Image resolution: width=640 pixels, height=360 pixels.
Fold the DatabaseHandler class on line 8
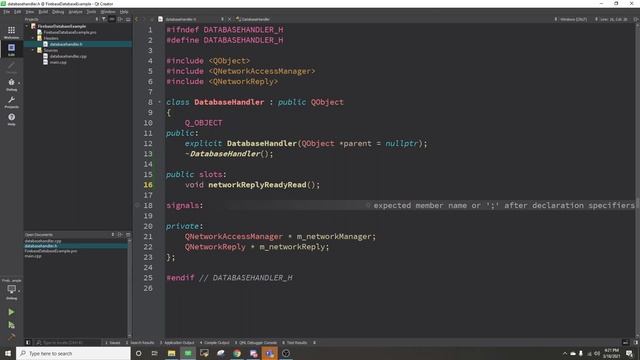point(160,102)
